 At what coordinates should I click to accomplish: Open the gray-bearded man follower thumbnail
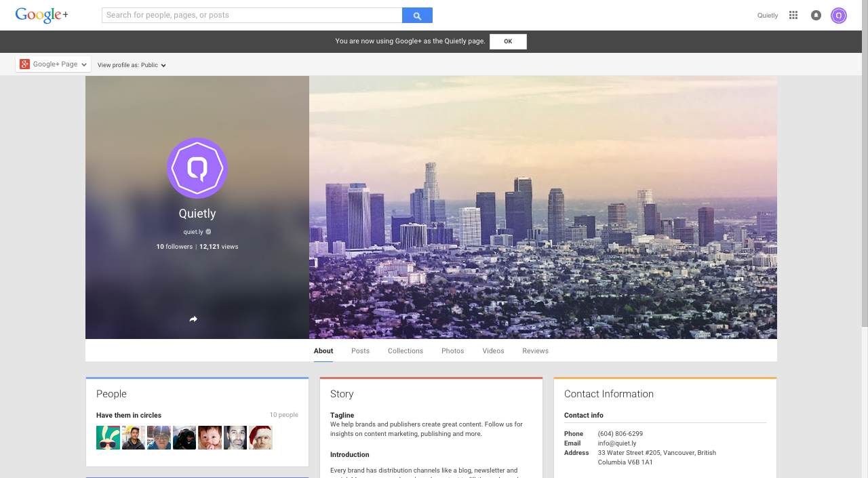[x=235, y=437]
